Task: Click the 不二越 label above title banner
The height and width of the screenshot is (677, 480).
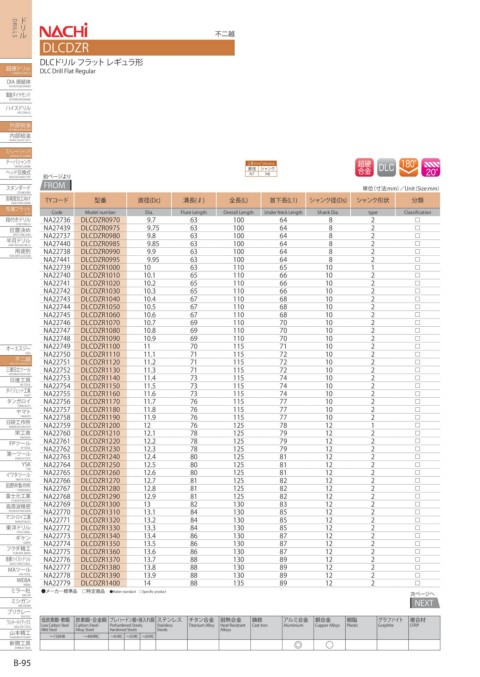Action: [224, 34]
